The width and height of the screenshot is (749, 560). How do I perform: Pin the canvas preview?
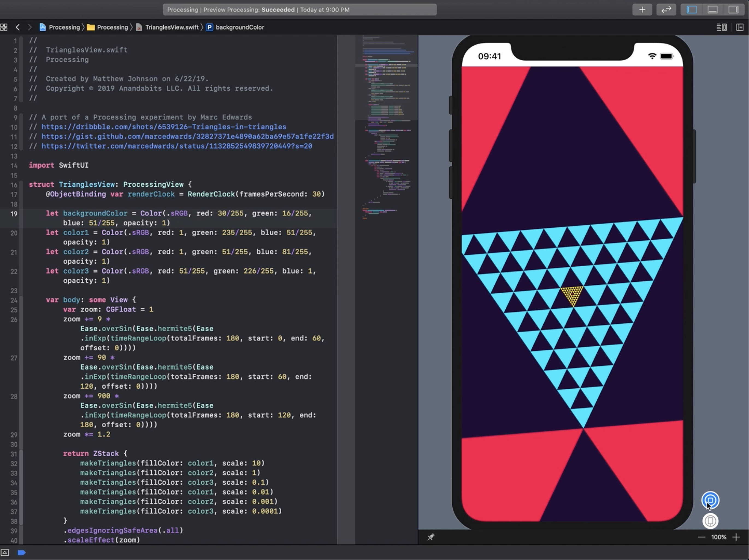click(430, 537)
